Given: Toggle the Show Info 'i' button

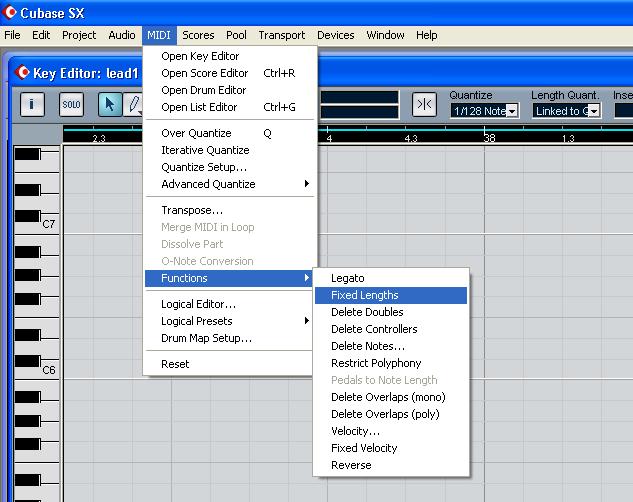Looking at the screenshot, I should (32, 105).
